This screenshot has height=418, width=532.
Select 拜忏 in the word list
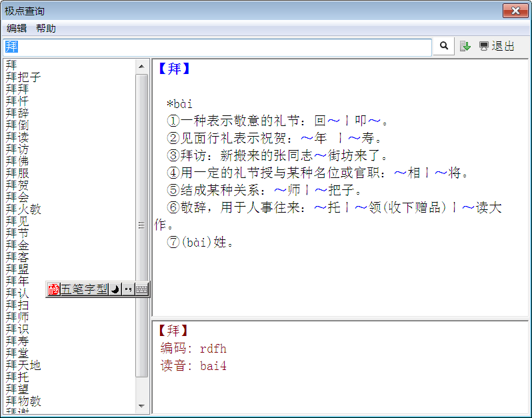click(x=17, y=101)
